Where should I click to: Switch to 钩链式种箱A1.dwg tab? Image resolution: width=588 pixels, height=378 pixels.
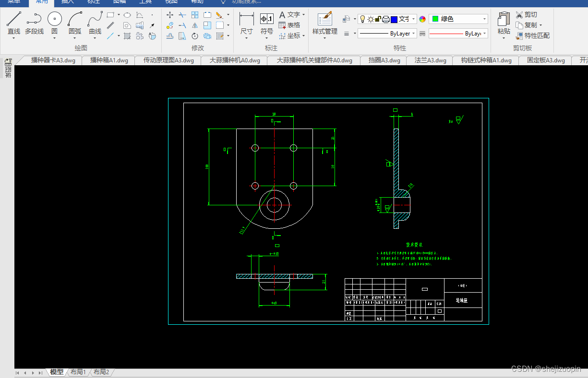[486, 60]
